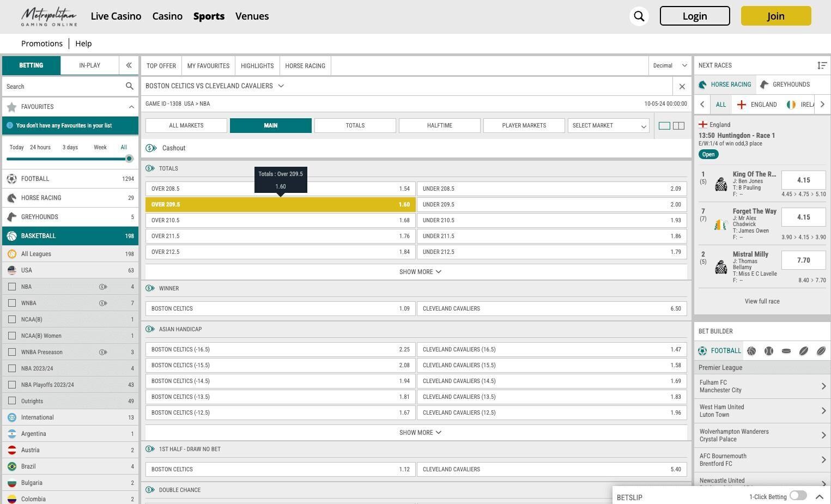This screenshot has width=831, height=504.
Task: Close the Boston Celtics match view
Action: coord(682,86)
